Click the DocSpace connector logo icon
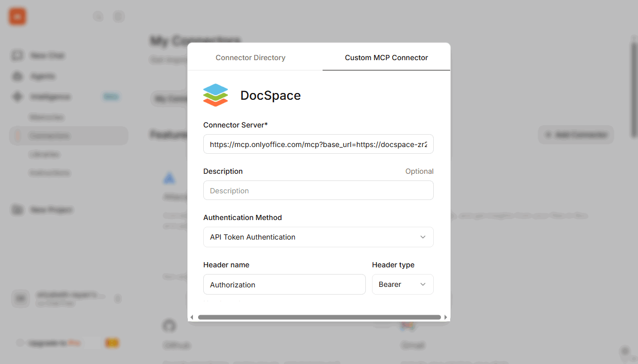 (x=216, y=95)
